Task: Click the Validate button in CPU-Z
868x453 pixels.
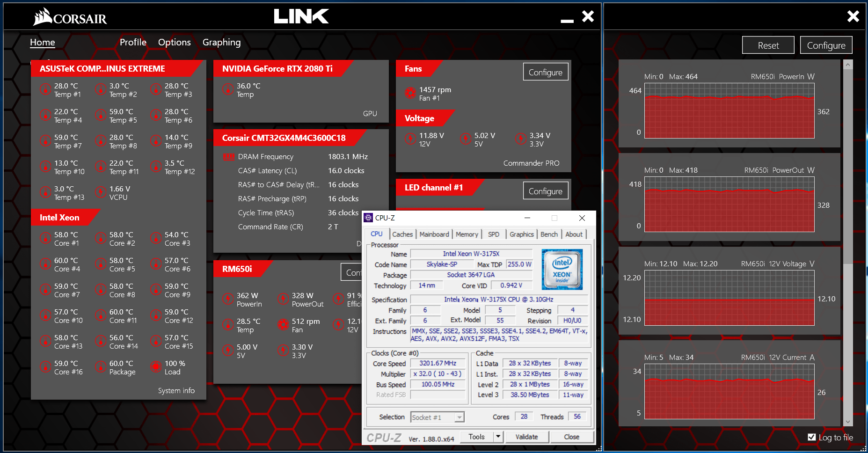Action: (x=527, y=437)
